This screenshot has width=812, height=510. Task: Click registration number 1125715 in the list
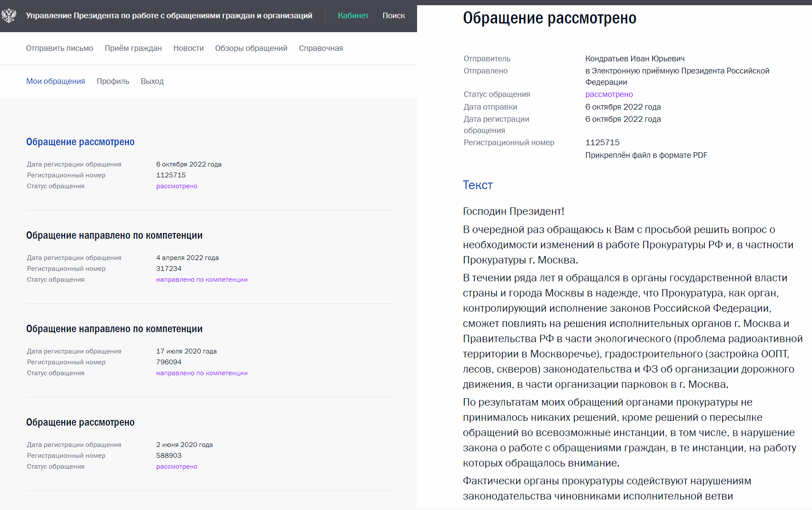[x=171, y=175]
